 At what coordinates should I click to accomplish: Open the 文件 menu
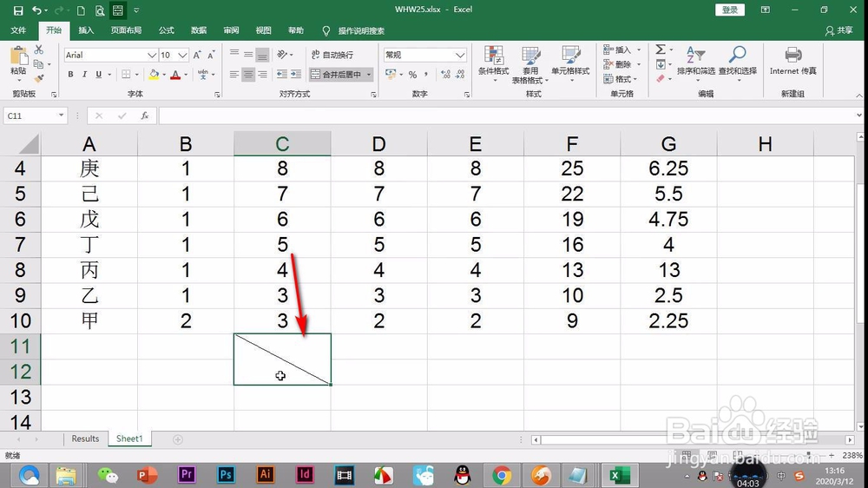point(18,30)
